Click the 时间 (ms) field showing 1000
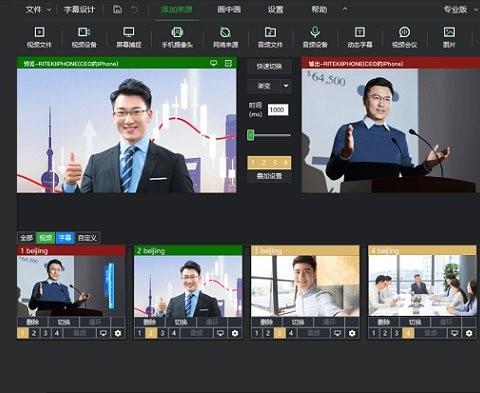This screenshot has width=480, height=393. tap(278, 110)
